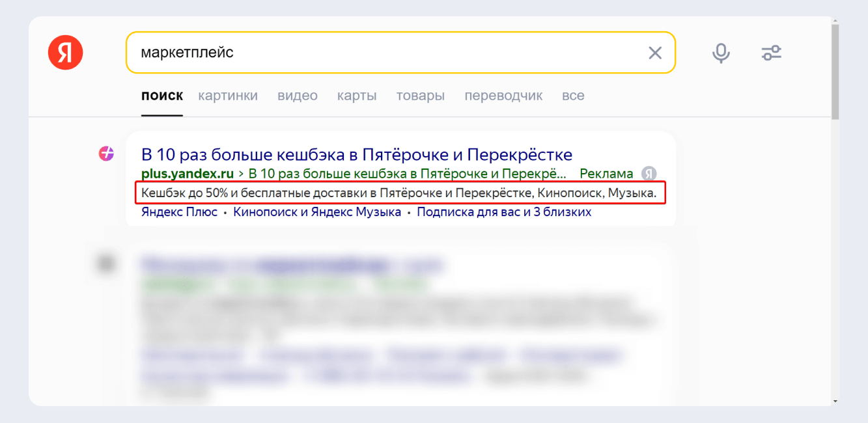
Task: Go to the переводчик tab
Action: [503, 96]
